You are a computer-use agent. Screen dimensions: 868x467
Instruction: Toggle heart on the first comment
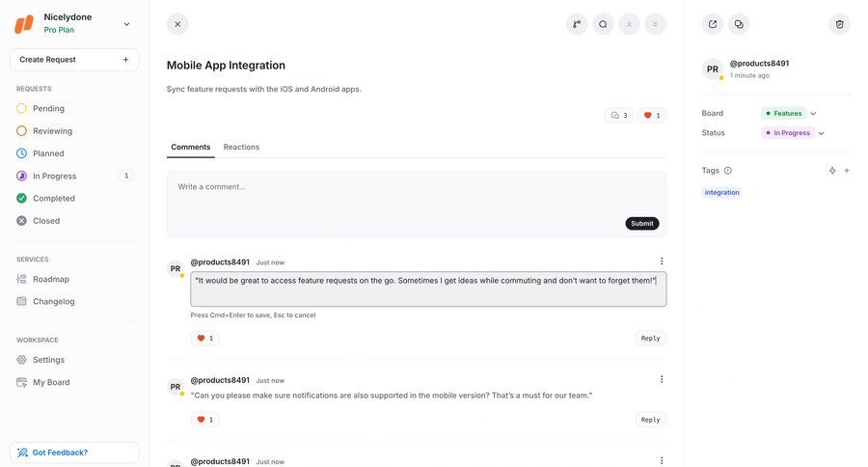(204, 339)
